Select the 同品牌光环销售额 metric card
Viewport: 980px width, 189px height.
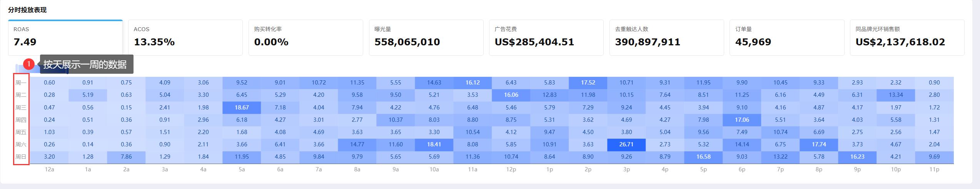(x=907, y=38)
